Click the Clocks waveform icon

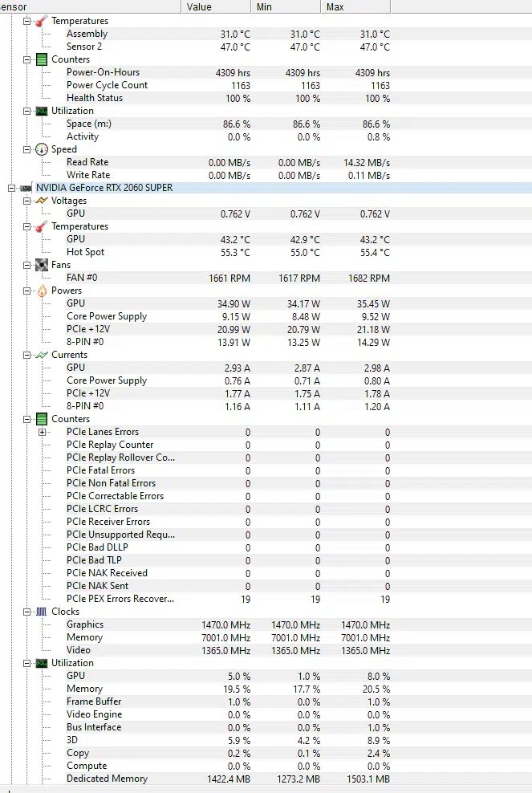42,612
